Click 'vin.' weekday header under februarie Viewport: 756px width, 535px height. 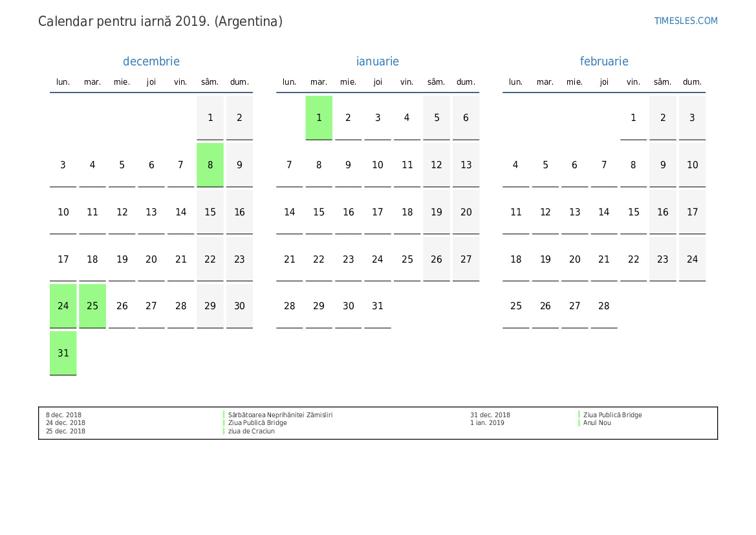click(634, 82)
